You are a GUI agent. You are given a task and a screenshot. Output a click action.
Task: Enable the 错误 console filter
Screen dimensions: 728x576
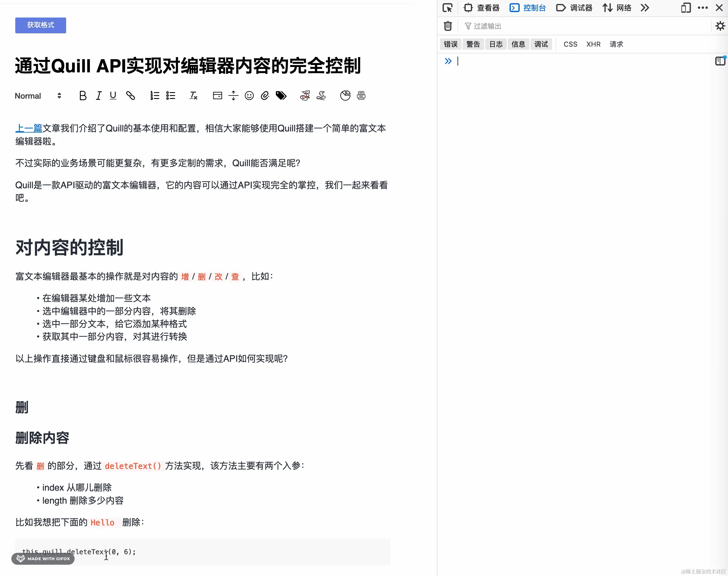pos(450,44)
